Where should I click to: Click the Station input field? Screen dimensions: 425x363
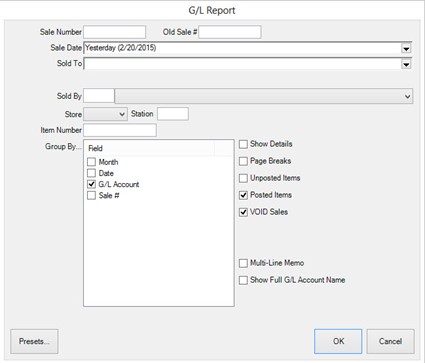coord(173,114)
